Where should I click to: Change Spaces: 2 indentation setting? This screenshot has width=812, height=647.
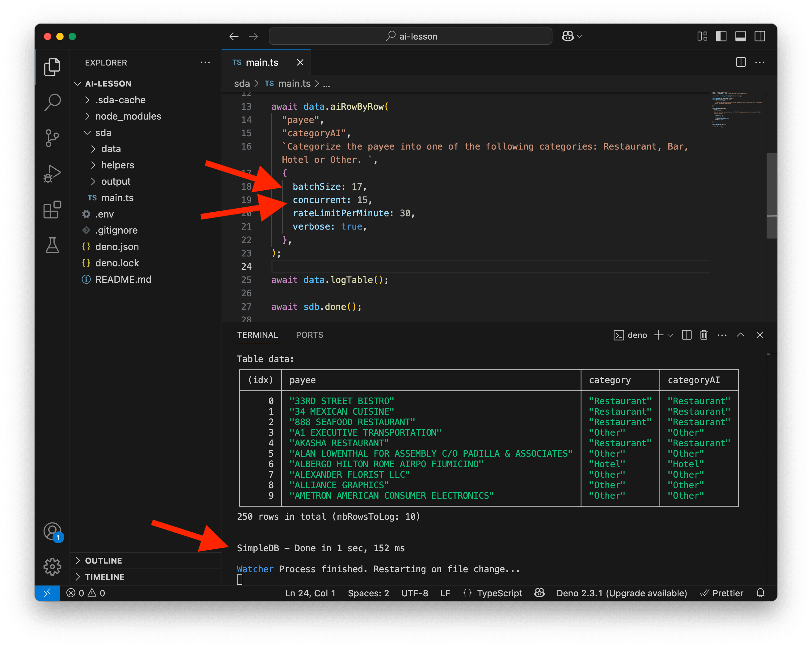click(368, 593)
